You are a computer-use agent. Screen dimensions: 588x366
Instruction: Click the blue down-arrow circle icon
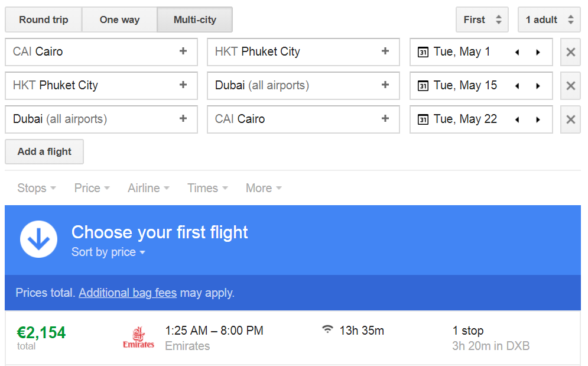tap(38, 239)
